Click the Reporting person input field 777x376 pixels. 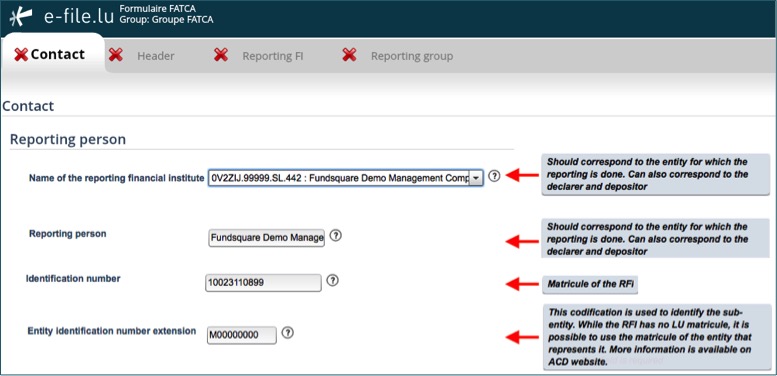tap(267, 238)
